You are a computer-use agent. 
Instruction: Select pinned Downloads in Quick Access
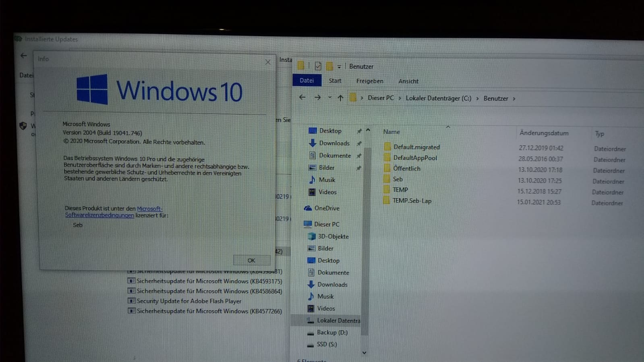(x=334, y=143)
